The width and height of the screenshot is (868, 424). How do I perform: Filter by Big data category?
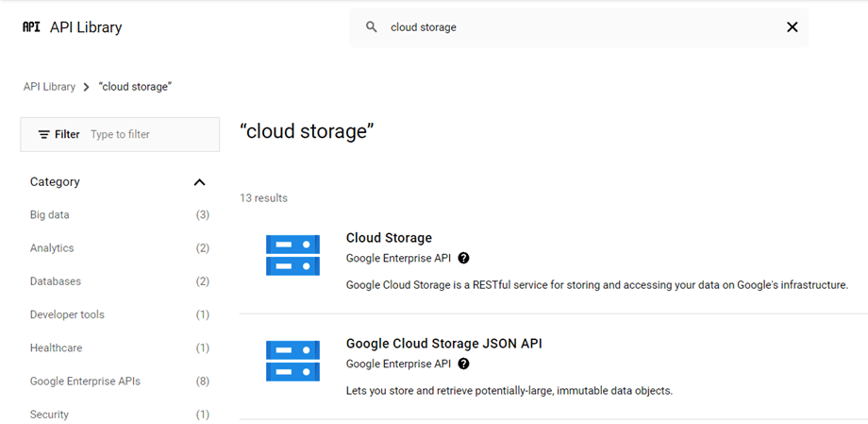[x=50, y=215]
